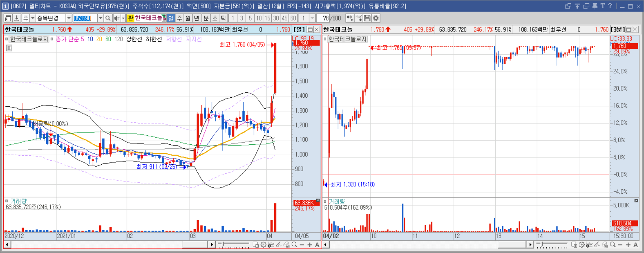Click right scroll arrow under daily chart
The height and width of the screenshot is (253, 644).
point(212,245)
